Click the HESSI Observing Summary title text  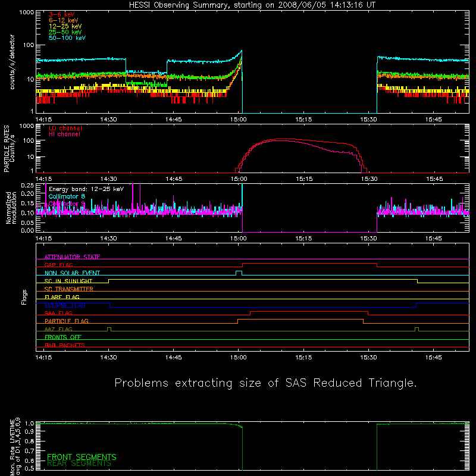(252, 5)
